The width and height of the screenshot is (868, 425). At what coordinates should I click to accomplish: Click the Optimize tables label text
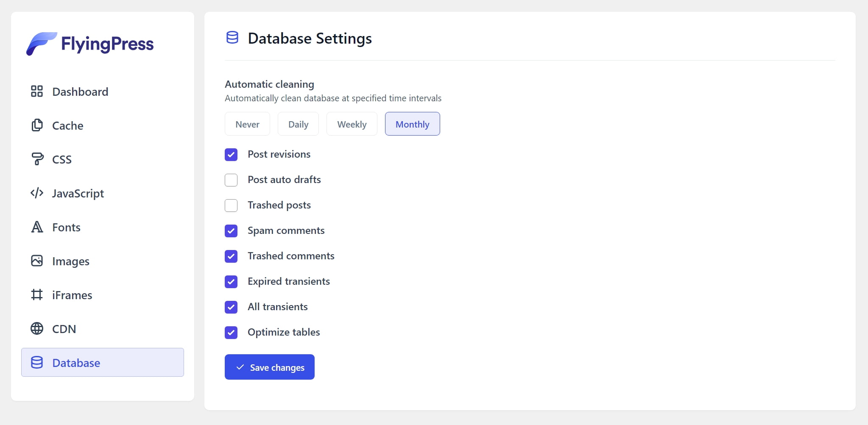click(x=284, y=332)
